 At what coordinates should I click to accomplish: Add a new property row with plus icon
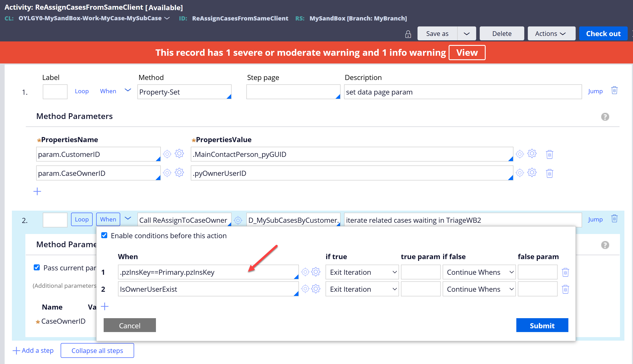37,191
